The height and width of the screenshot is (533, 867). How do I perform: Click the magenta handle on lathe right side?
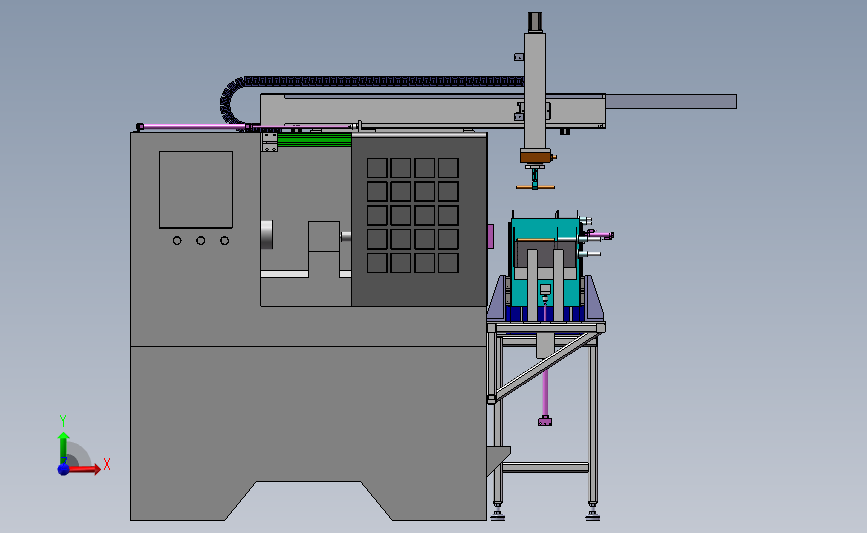coord(490,236)
